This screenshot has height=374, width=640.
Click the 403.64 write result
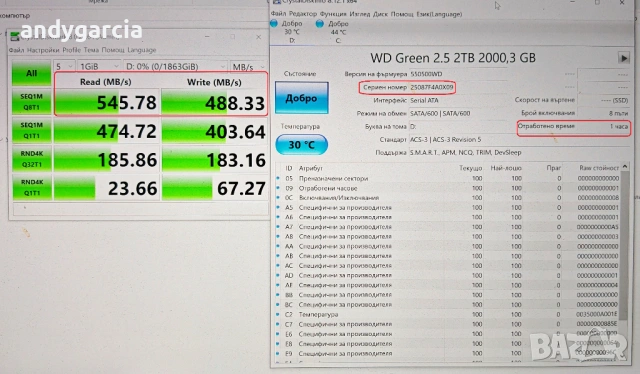pyautogui.click(x=214, y=131)
